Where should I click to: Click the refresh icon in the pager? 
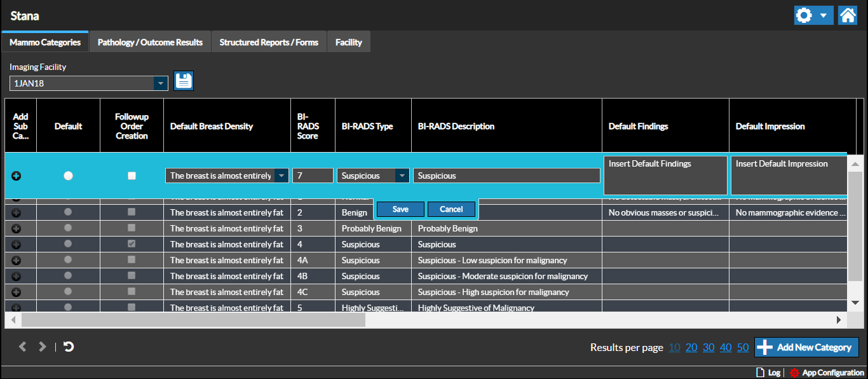tap(69, 347)
